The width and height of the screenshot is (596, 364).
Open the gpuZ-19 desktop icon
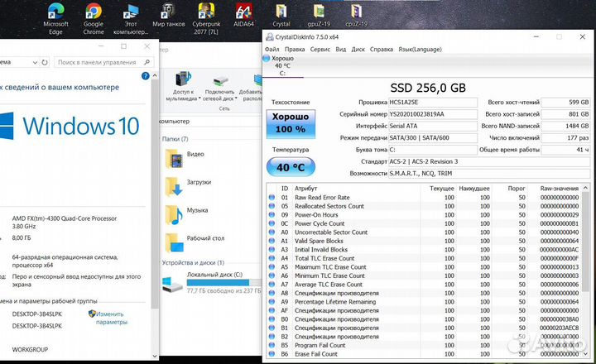(319, 15)
